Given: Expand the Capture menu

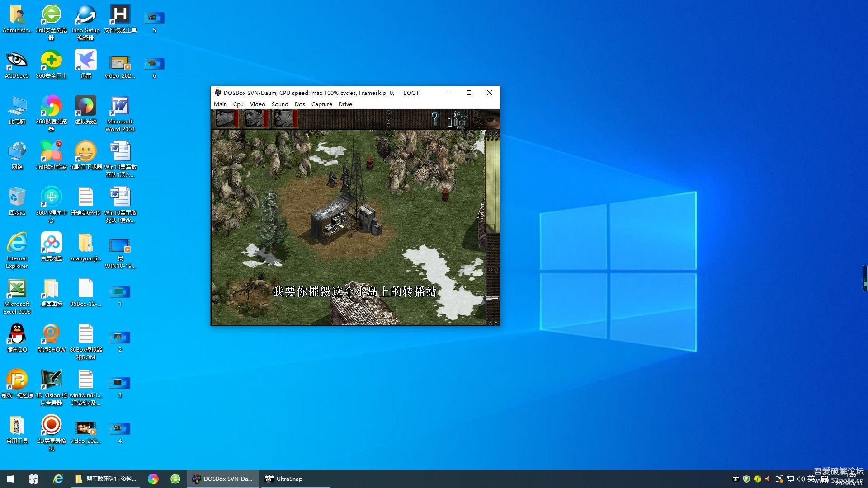Looking at the screenshot, I should pos(321,104).
